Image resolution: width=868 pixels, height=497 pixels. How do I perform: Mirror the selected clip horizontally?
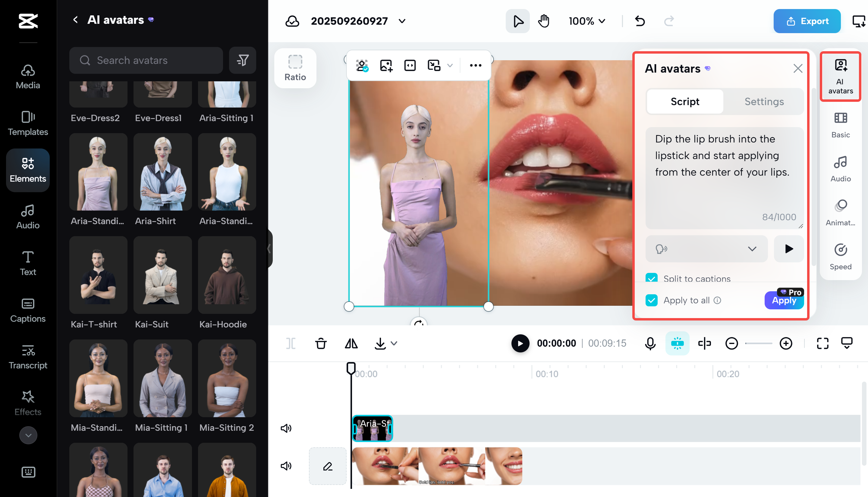click(351, 343)
